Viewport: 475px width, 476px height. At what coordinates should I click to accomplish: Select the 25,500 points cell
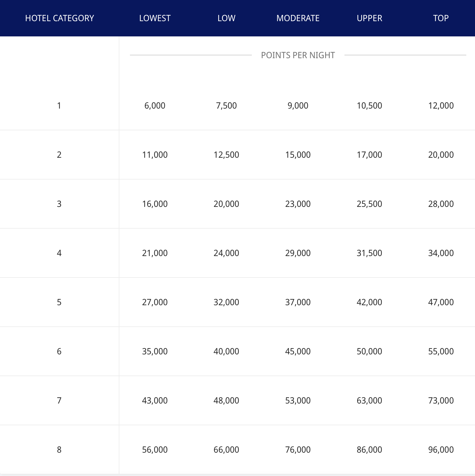(369, 204)
